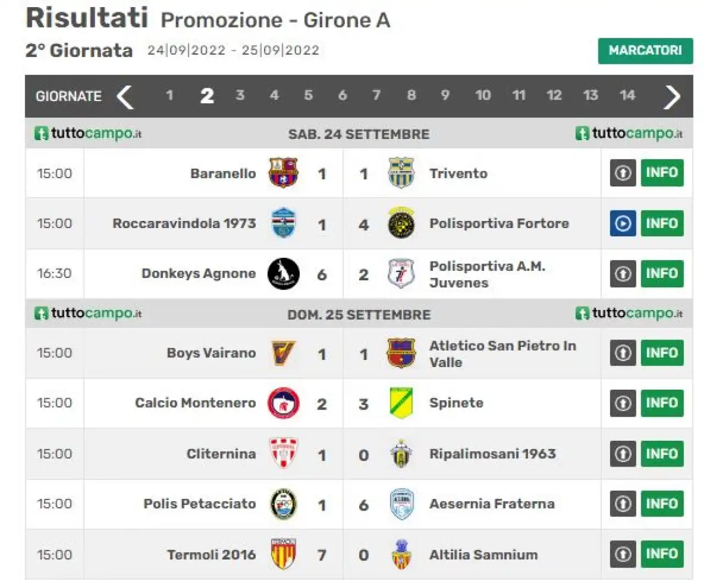The height and width of the screenshot is (588, 704).
Task: Click the Polisportiva Fortore team crest
Action: point(401,223)
